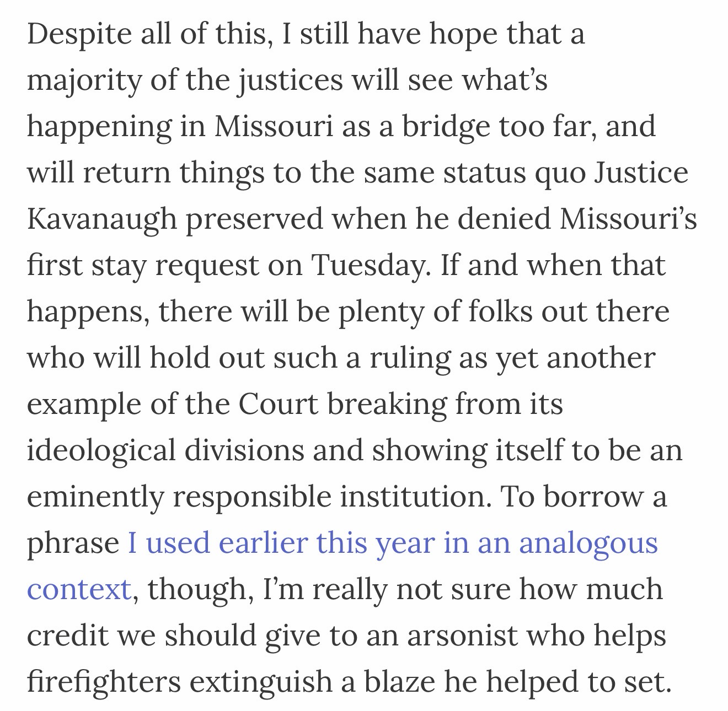This screenshot has height=711, width=728.
Task: Click on the word 'plenty'
Action: coord(382,313)
